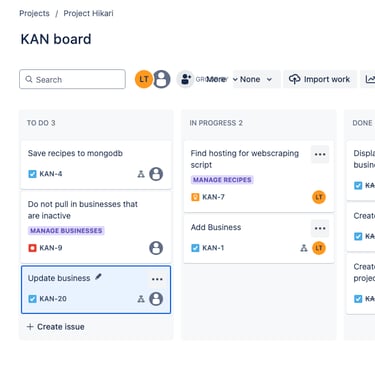Click the child issues icon on KAN-4
The image size is (375, 366).
tap(141, 174)
